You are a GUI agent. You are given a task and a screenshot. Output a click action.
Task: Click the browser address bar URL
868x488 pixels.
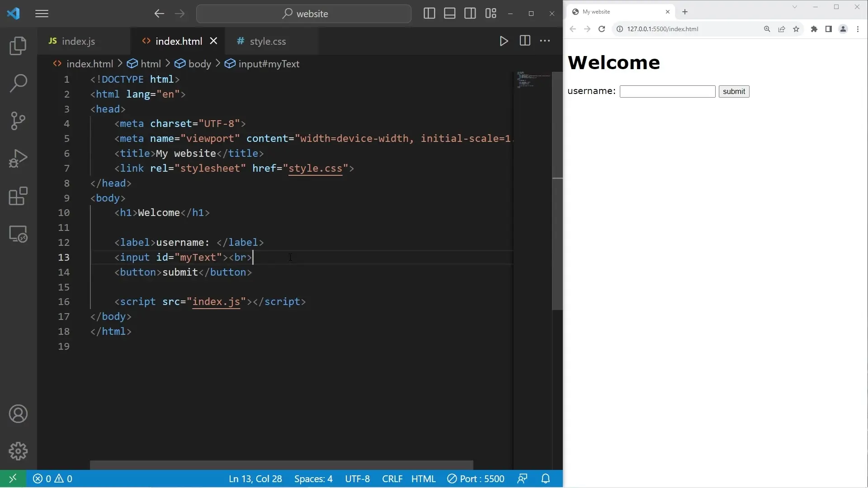click(662, 29)
